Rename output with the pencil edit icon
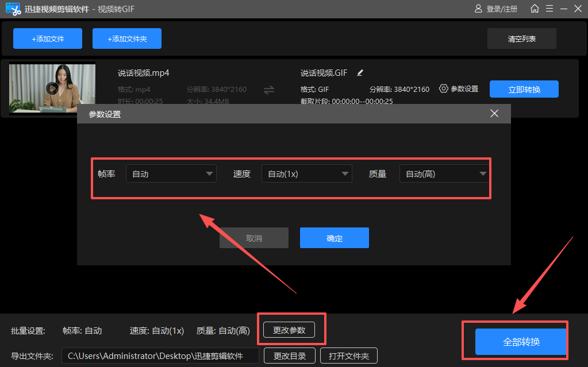 360,72
